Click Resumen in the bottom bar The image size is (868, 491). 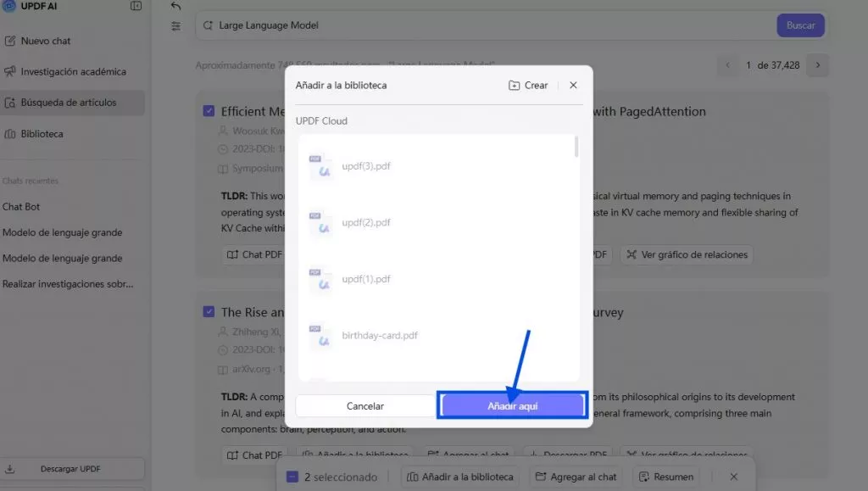[666, 477]
